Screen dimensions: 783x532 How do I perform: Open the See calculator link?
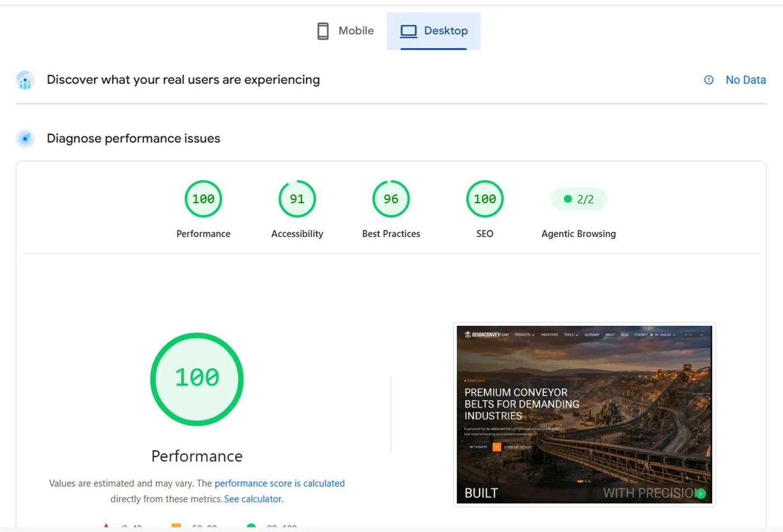[254, 499]
